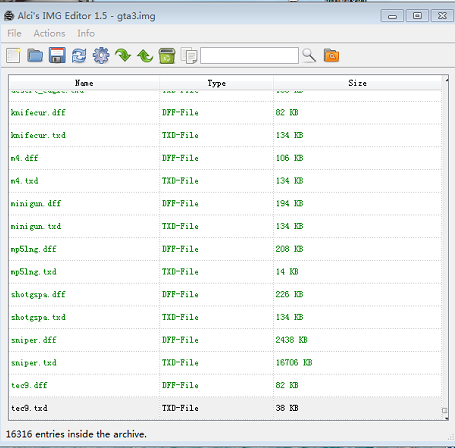Viewport: 455px width, 448px height.
Task: Click the copy pages toolbar icon
Action: (x=189, y=55)
